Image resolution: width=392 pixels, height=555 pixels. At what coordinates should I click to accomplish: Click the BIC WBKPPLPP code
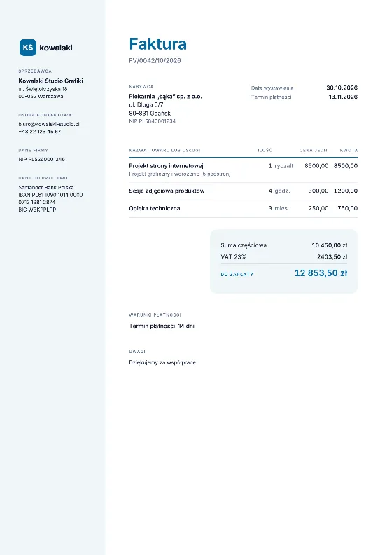click(x=37, y=210)
